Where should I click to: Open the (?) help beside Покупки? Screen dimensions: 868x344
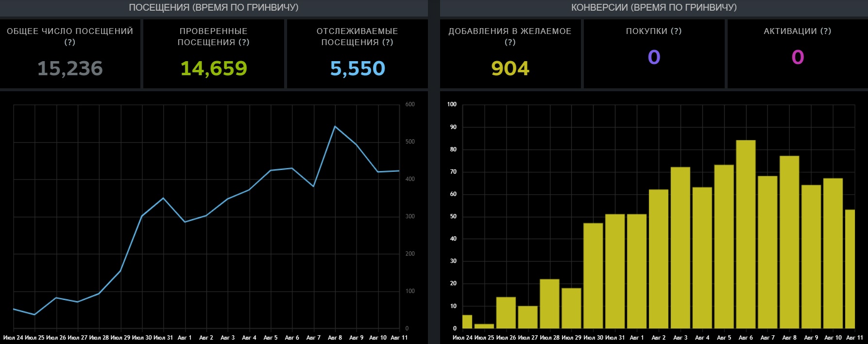pyautogui.click(x=676, y=31)
